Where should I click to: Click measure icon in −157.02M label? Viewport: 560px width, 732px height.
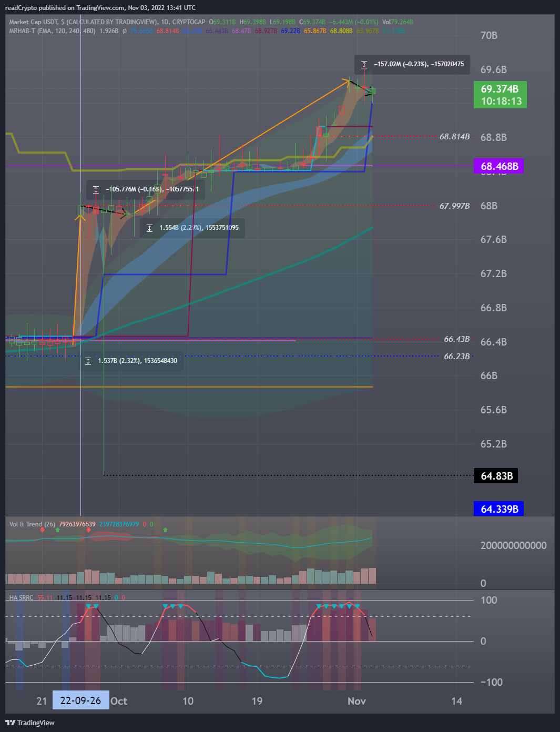(364, 65)
